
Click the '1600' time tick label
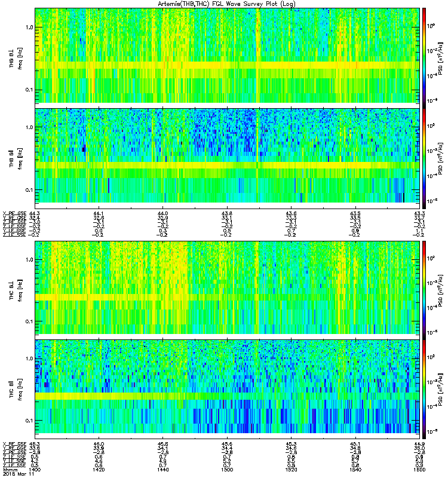419,470
